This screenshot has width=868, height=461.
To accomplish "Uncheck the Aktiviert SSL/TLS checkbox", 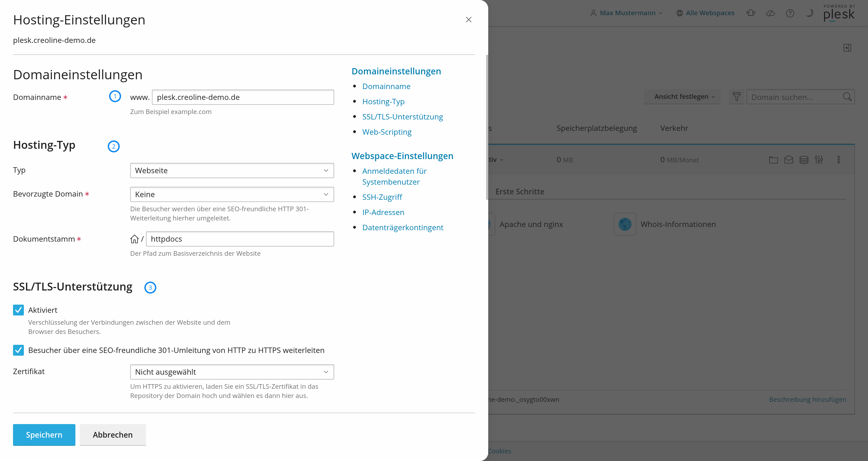I will (x=18, y=310).
